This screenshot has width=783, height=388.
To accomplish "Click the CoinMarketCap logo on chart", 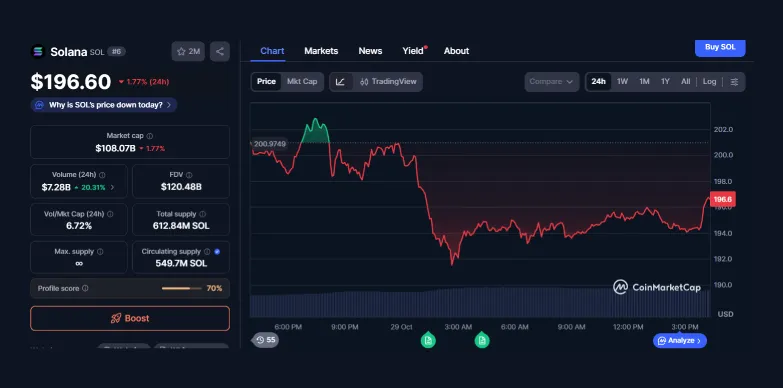I will tap(657, 287).
